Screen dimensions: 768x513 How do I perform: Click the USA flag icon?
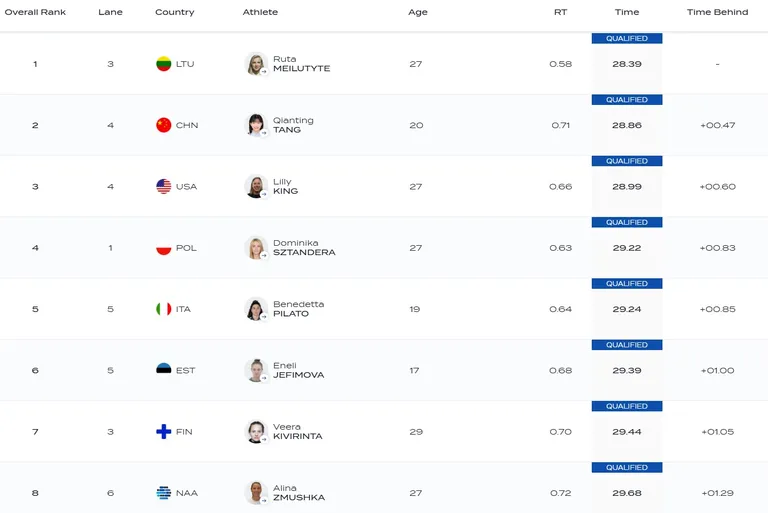point(164,186)
